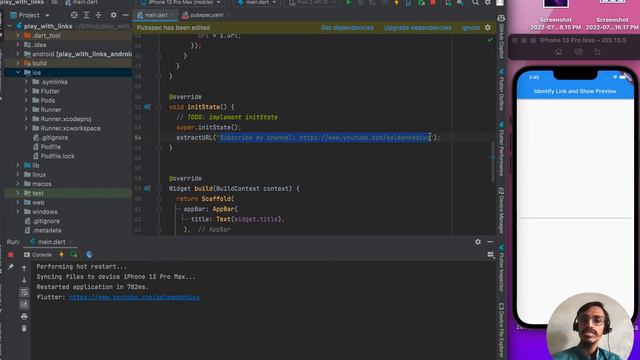Viewport: 640px width, 360px height.
Task: Collapse the ios folder
Action: [x=18, y=72]
